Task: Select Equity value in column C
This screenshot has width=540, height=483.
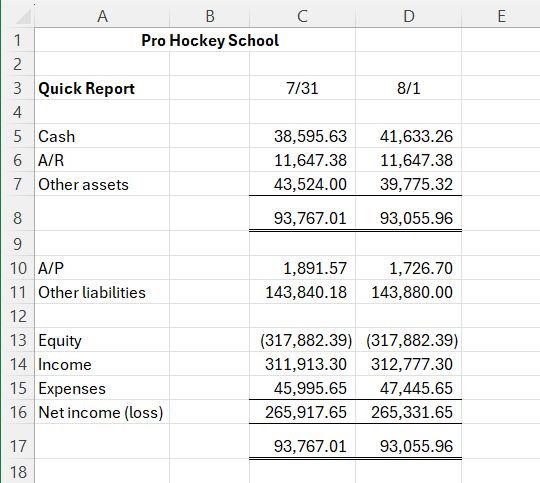Action: coord(302,340)
